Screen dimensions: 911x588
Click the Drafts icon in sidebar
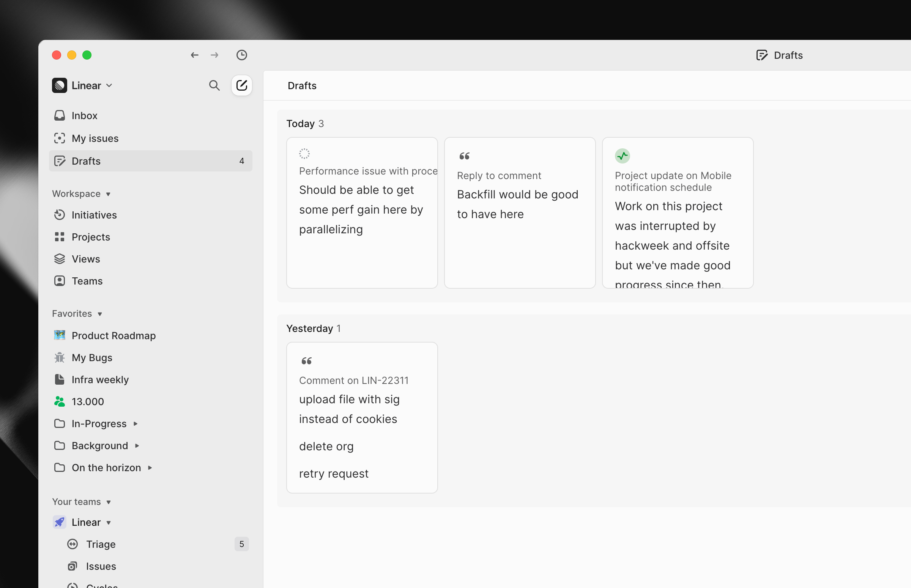tap(60, 160)
